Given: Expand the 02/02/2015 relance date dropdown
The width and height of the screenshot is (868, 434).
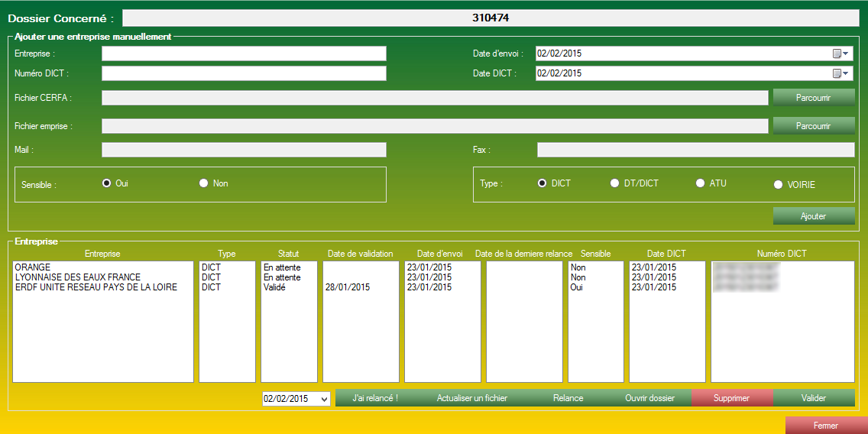Looking at the screenshot, I should 325,399.
